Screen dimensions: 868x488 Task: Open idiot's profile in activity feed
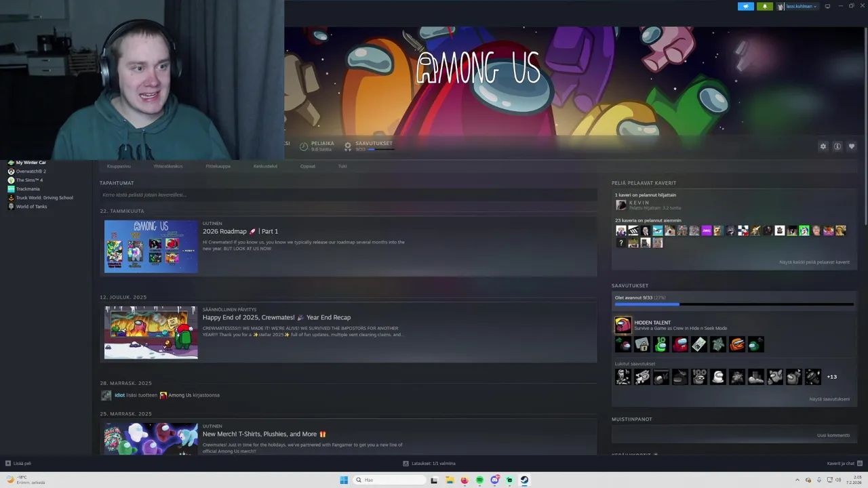pyautogui.click(x=119, y=395)
